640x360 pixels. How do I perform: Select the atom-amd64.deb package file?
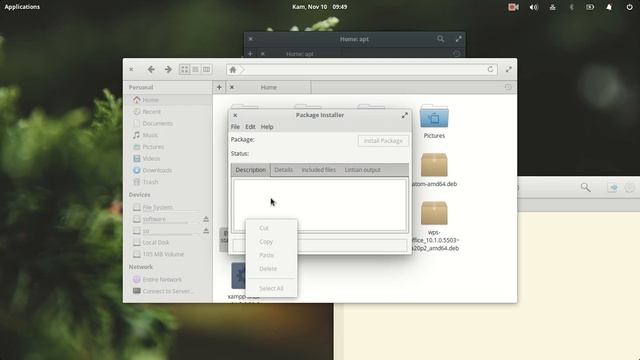[x=434, y=170]
